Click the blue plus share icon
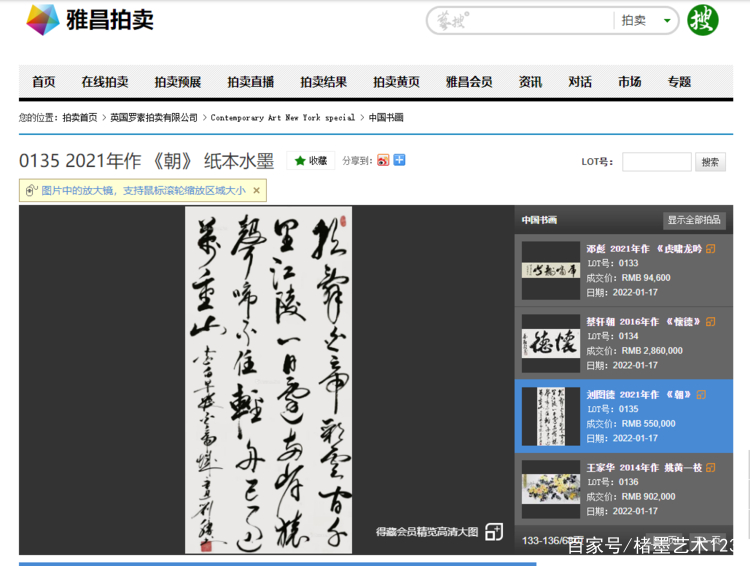This screenshot has width=750, height=566. [x=399, y=160]
